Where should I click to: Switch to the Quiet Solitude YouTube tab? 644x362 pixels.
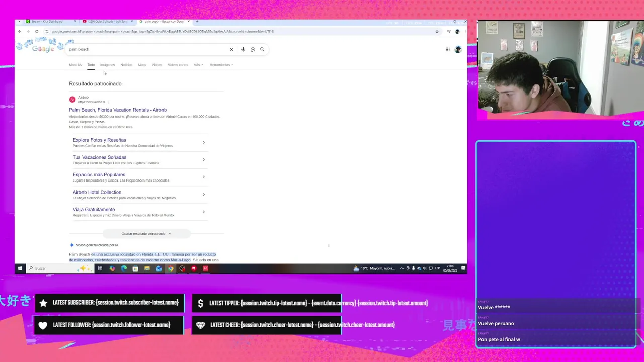pos(107,21)
